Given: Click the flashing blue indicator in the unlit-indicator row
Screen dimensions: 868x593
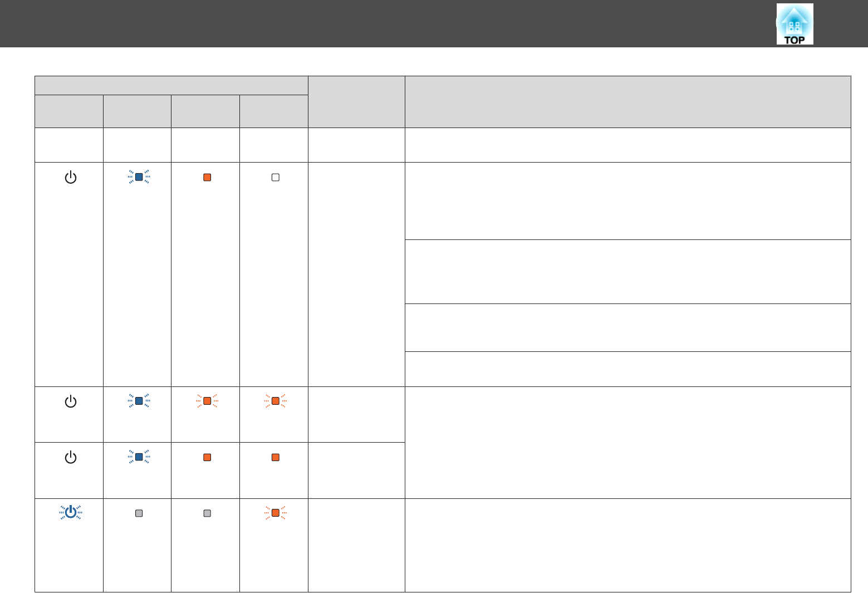Looking at the screenshot, I should (x=139, y=178).
